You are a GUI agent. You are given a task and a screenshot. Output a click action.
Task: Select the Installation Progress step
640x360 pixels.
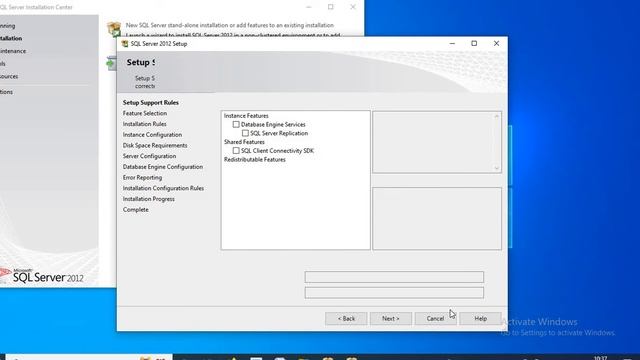coord(149,199)
